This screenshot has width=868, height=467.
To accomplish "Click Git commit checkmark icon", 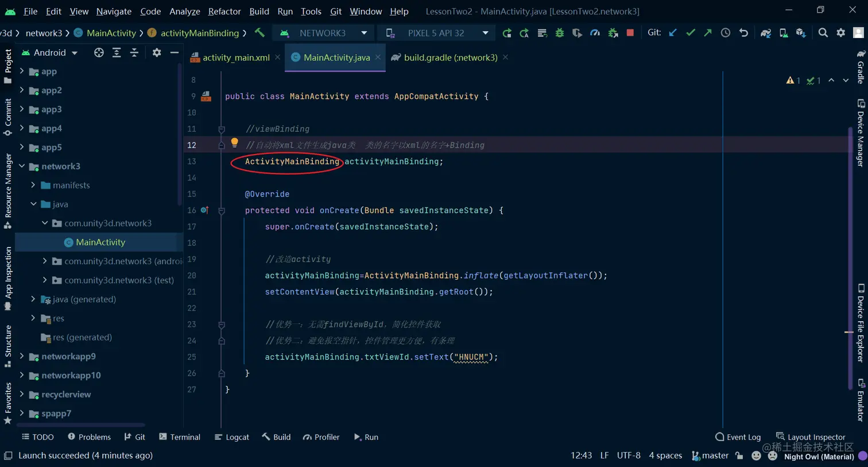I will click(691, 33).
